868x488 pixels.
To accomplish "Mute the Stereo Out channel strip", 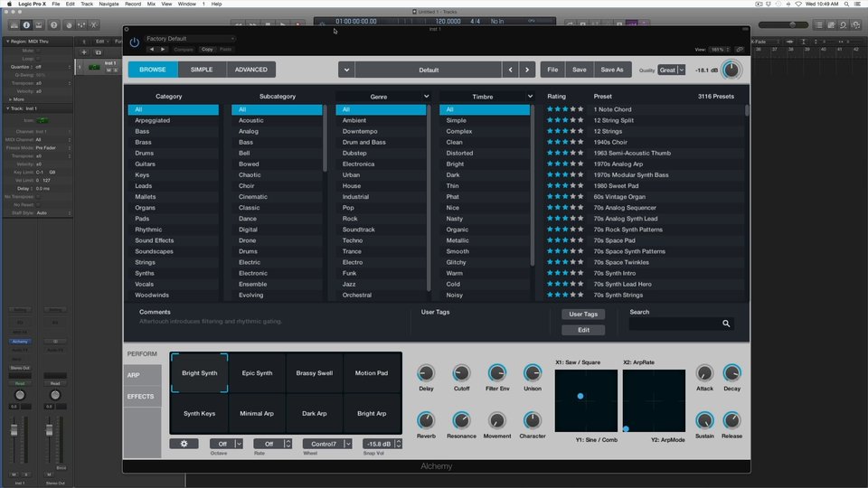I will click(x=49, y=474).
